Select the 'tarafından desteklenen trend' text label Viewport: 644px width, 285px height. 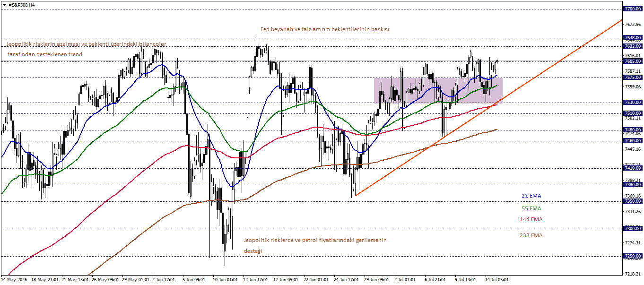45,54
